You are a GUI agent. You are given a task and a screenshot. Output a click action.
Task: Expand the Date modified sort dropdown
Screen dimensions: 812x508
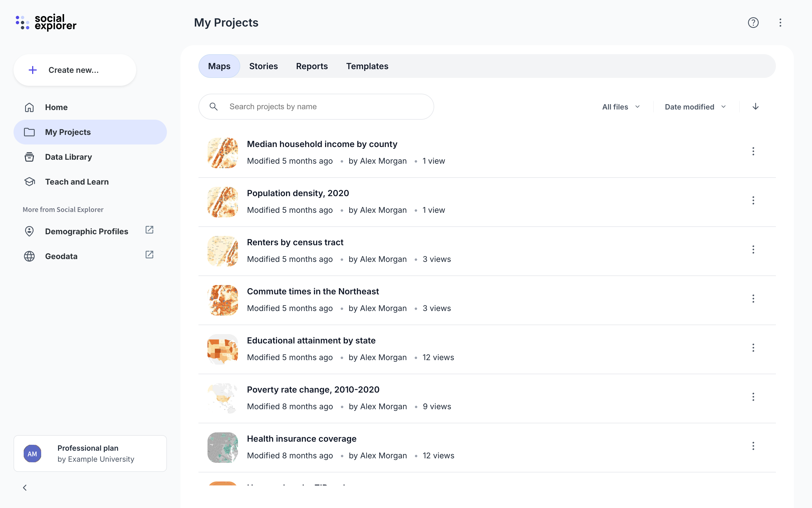click(x=695, y=107)
